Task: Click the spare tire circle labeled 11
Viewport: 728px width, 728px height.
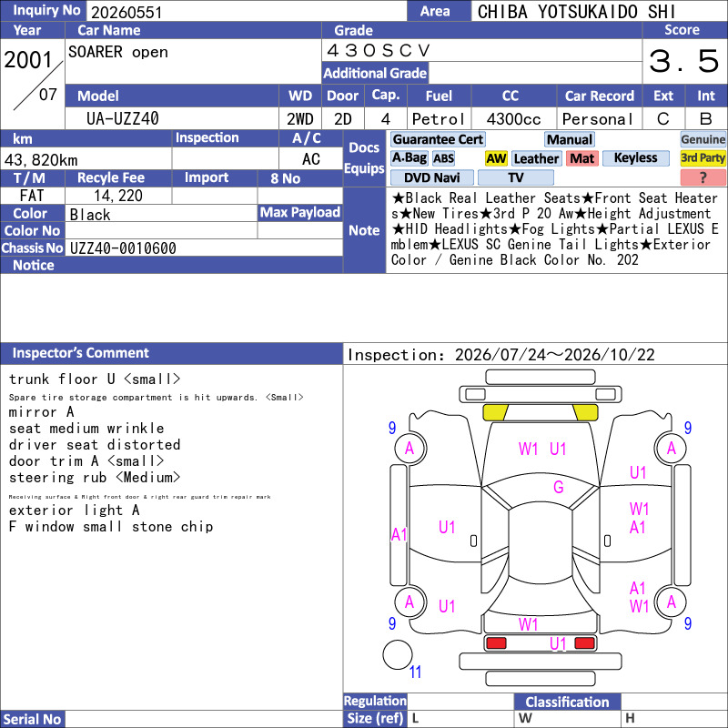Action: [398, 654]
